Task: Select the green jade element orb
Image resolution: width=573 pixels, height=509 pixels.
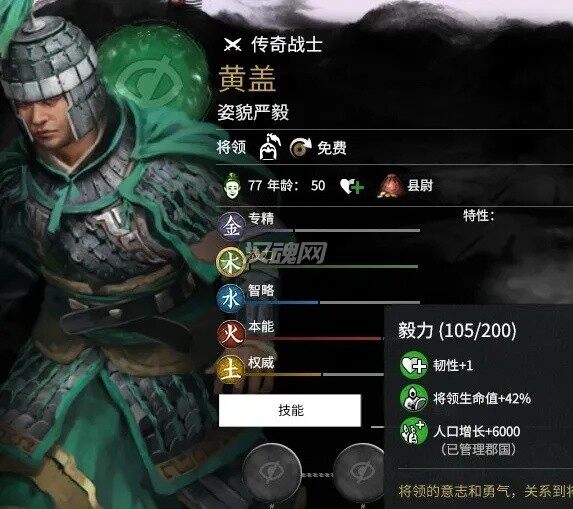Action: tap(151, 69)
